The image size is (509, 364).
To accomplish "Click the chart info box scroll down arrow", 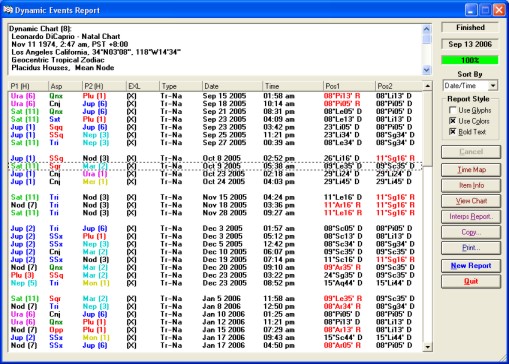I will pos(427,70).
